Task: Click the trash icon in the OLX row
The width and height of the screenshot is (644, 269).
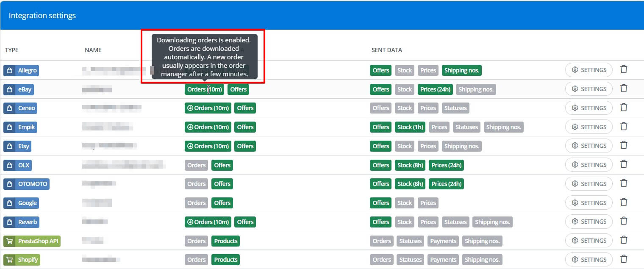Action: 624,164
